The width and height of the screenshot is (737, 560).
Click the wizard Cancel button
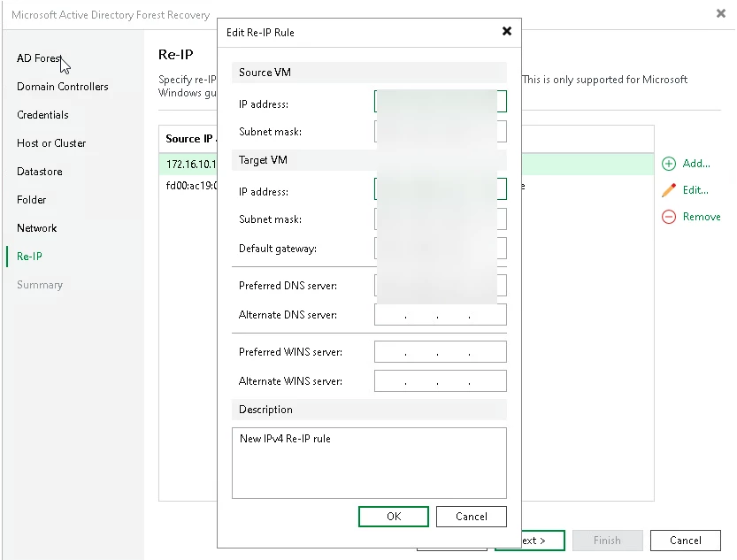[686, 541]
